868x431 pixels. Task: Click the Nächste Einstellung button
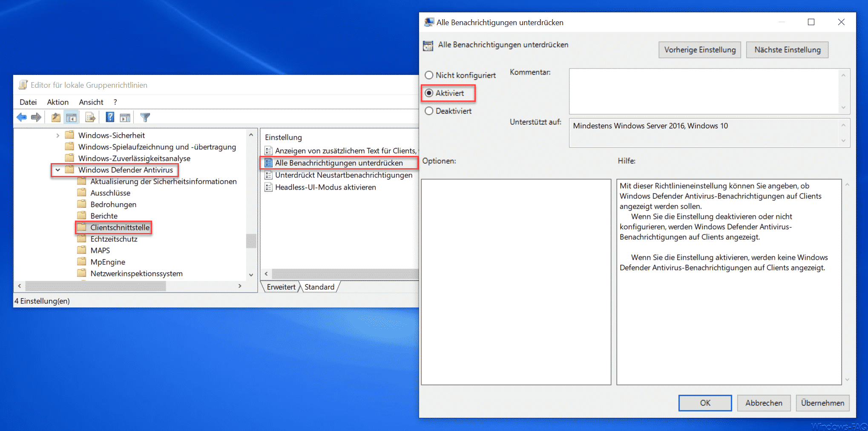(x=787, y=49)
